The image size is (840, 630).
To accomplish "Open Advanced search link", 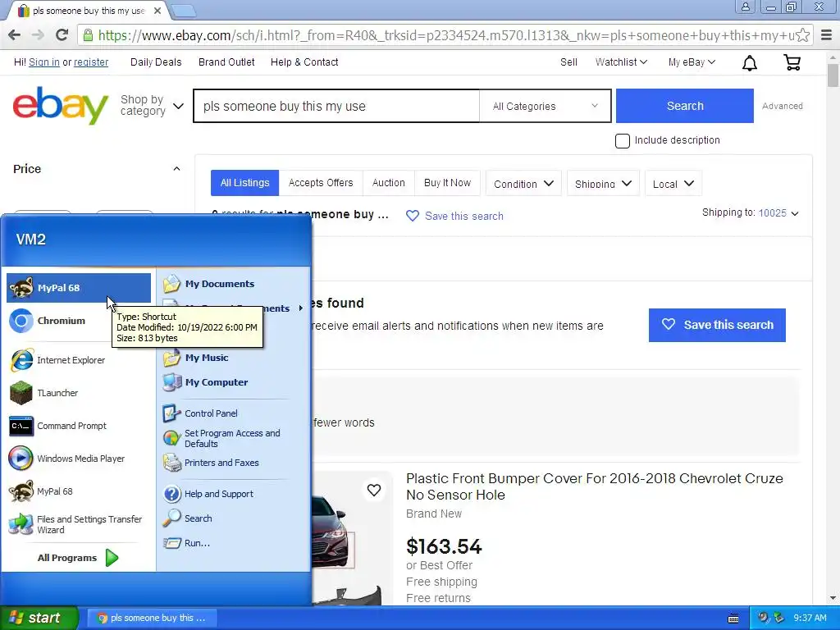I will (x=782, y=106).
